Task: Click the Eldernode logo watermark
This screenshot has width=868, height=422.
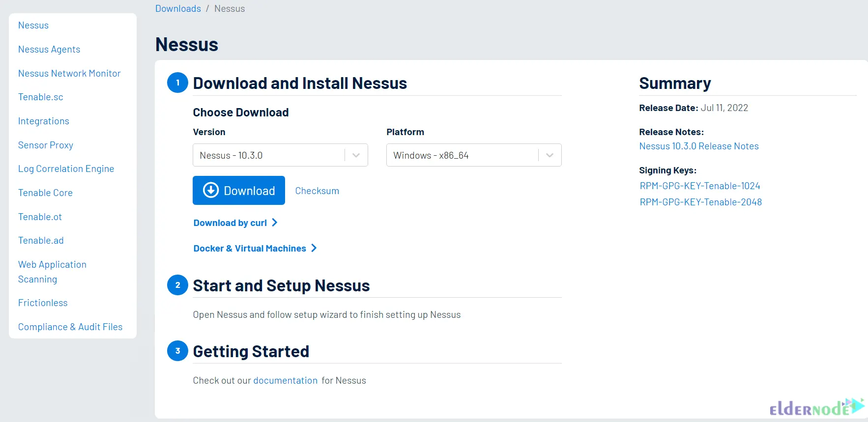Action: [817, 407]
